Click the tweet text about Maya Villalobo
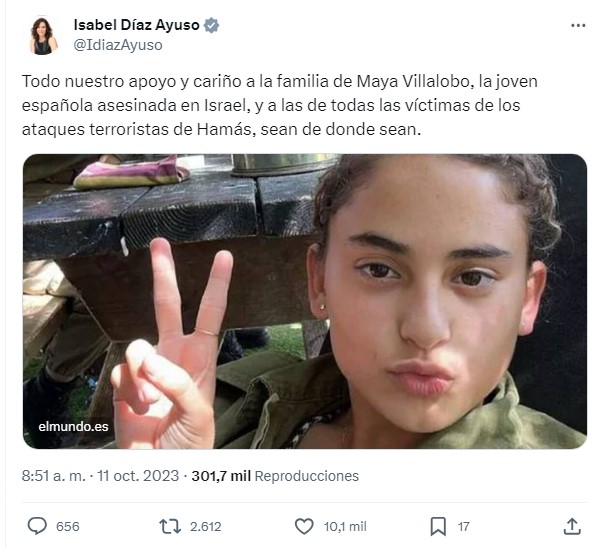This screenshot has width=602, height=549. pos(280,105)
